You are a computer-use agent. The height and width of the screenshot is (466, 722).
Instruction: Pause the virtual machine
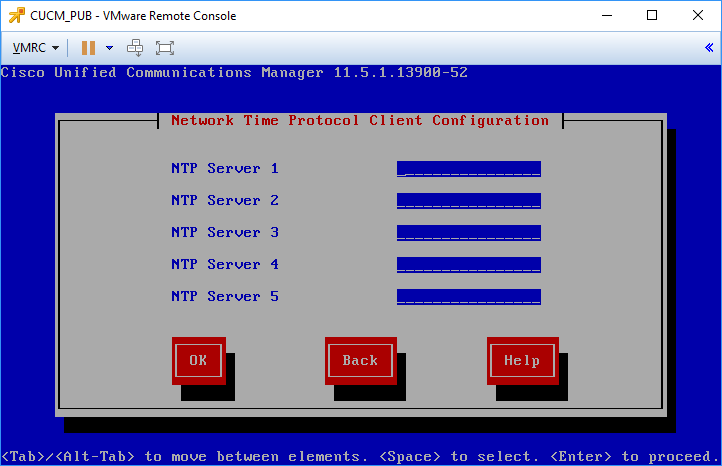(x=88, y=48)
